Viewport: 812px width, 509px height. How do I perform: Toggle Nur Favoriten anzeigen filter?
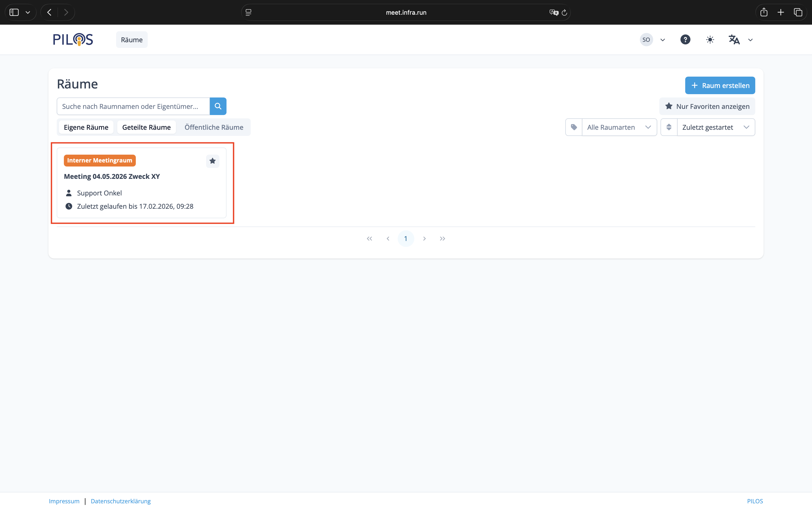707,106
